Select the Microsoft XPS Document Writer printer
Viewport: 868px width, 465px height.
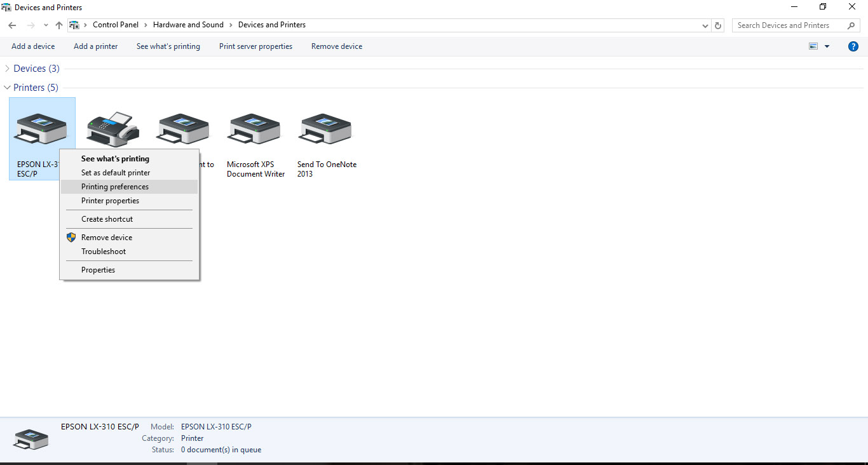tap(254, 129)
